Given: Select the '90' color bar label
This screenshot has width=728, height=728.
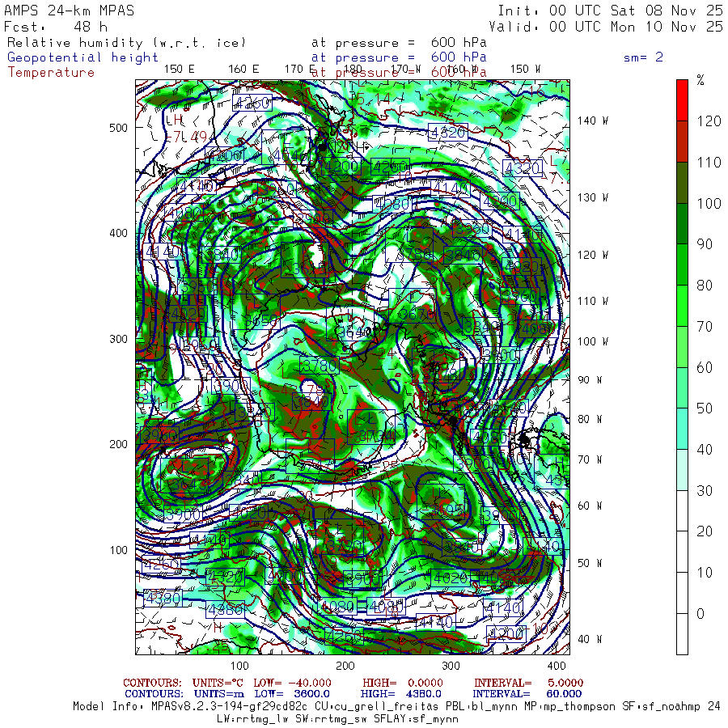Looking at the screenshot, I should point(705,244).
